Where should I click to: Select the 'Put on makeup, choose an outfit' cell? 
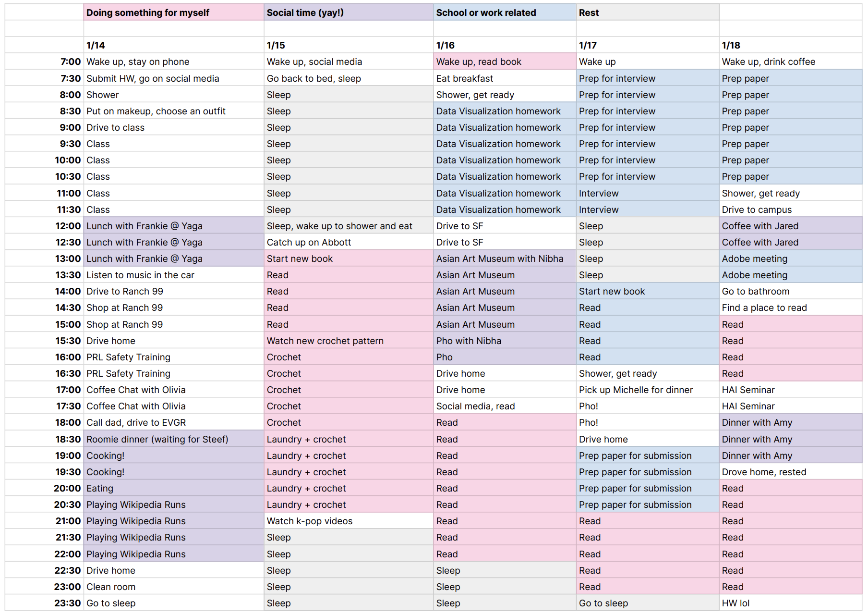coord(173,111)
